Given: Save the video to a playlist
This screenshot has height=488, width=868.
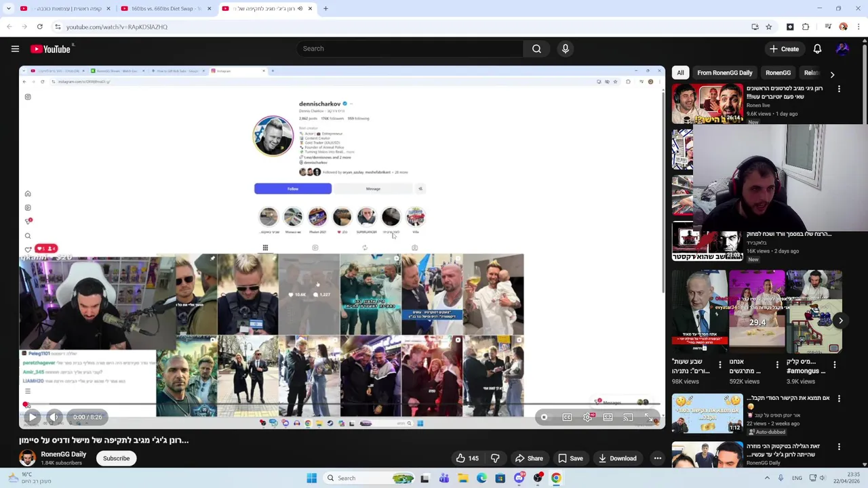Looking at the screenshot, I should 570,458.
